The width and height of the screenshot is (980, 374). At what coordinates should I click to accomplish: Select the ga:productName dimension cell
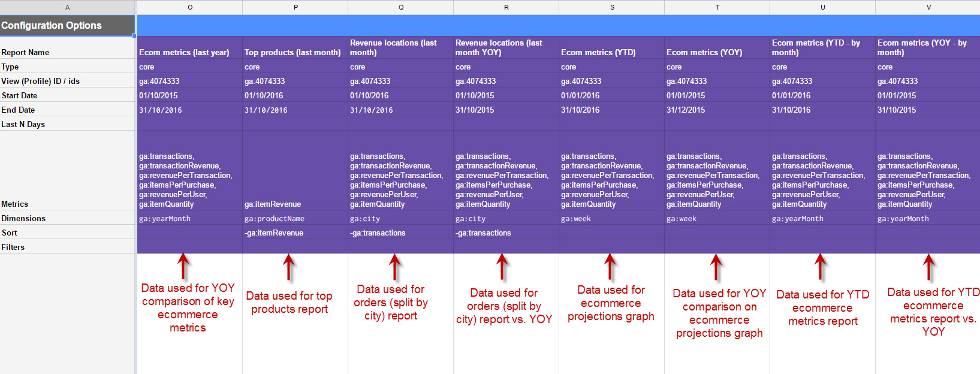point(295,218)
